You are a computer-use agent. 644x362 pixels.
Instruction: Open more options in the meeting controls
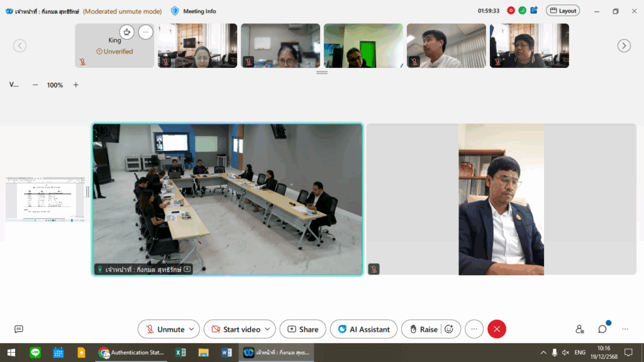[x=474, y=329]
